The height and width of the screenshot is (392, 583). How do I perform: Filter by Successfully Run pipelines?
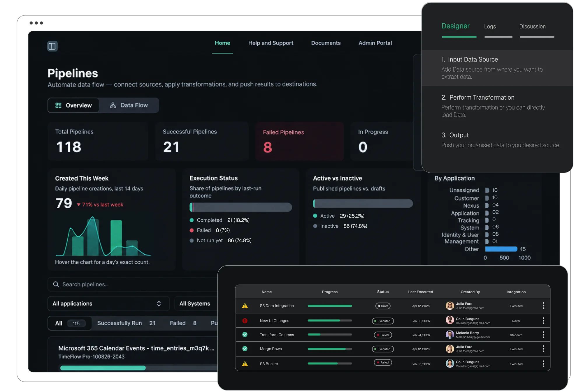click(x=126, y=323)
